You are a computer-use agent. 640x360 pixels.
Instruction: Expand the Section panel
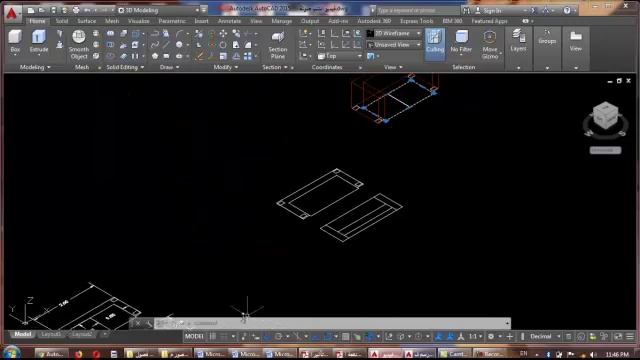(275, 67)
